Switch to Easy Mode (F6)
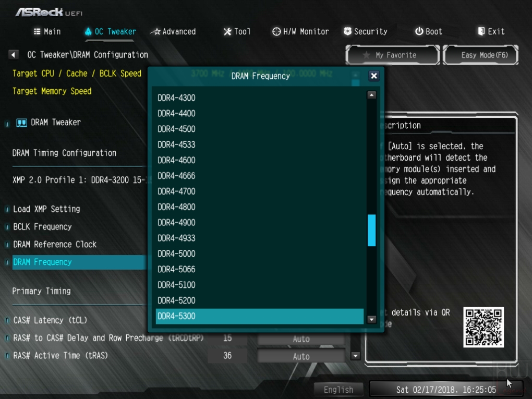 (481, 55)
